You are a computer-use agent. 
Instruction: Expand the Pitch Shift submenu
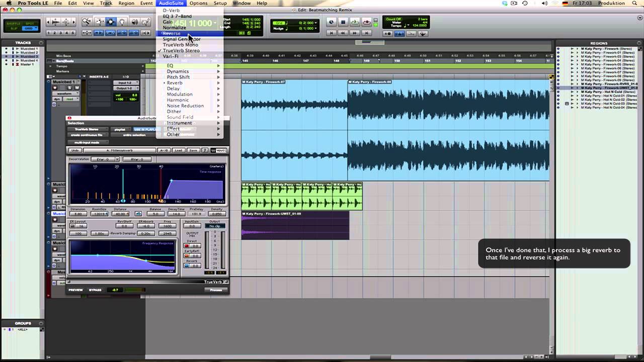coord(190,77)
